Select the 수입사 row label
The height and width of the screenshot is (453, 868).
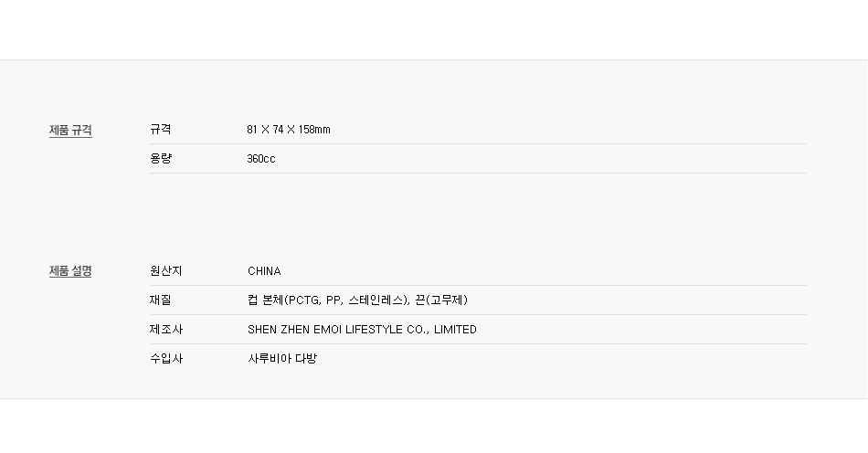click(166, 358)
